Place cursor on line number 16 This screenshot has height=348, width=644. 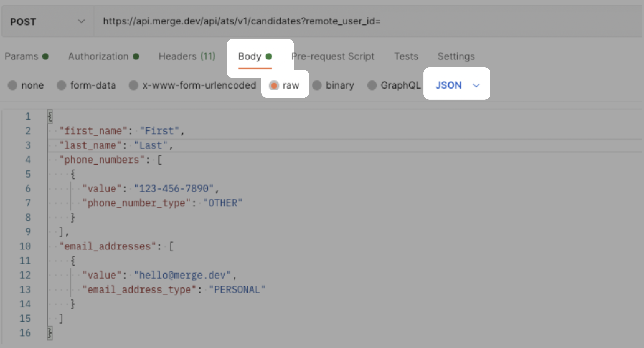click(x=25, y=333)
